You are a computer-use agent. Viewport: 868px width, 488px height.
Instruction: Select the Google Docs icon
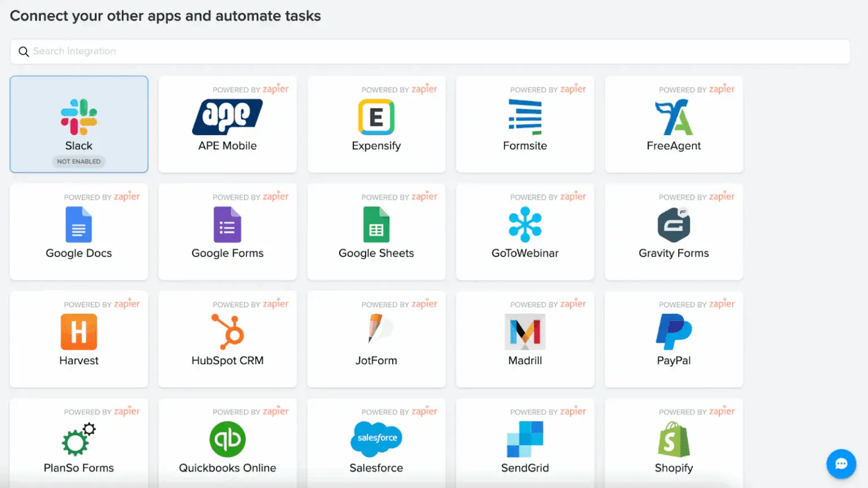[79, 224]
